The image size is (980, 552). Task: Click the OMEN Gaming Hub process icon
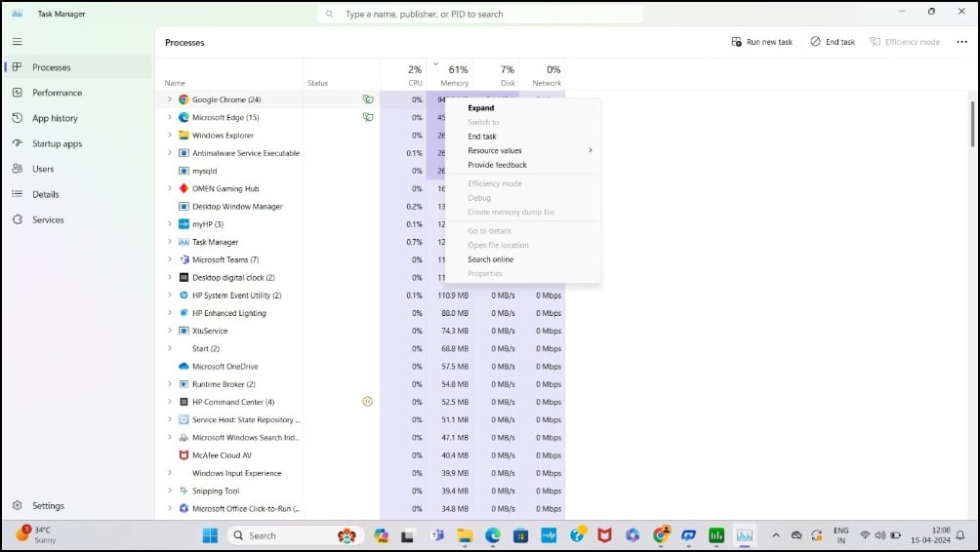pos(184,188)
